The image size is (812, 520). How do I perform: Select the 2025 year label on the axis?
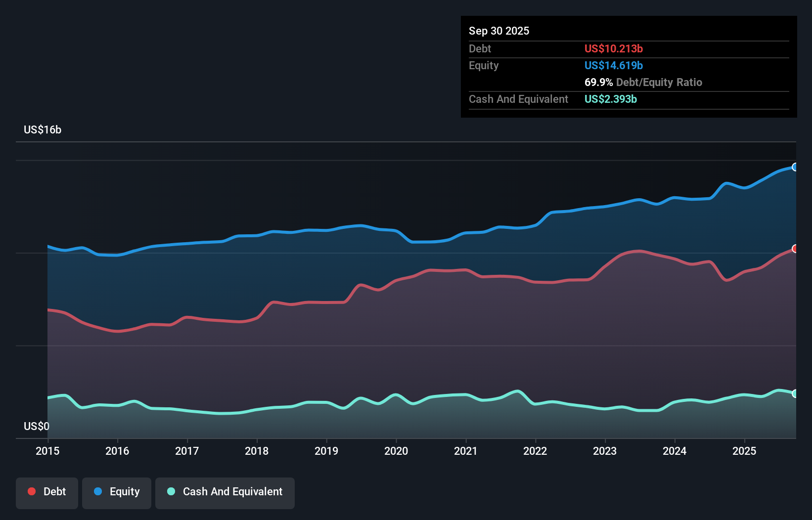(x=745, y=451)
